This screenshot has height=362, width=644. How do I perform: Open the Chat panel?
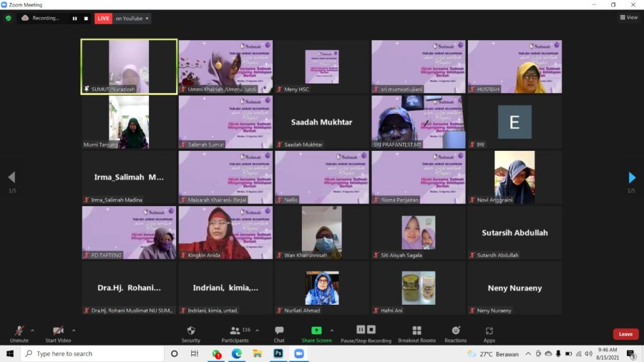pos(279,331)
